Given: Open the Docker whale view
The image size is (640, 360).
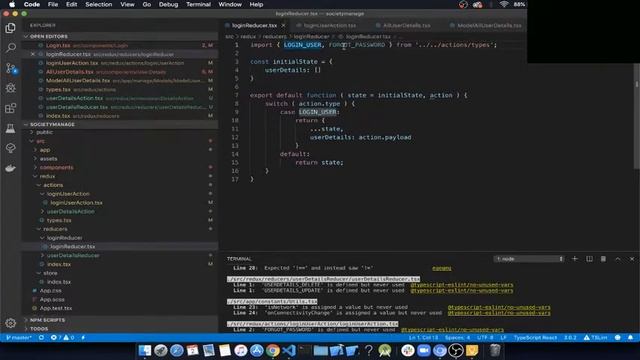Looking at the screenshot, I should (11, 168).
